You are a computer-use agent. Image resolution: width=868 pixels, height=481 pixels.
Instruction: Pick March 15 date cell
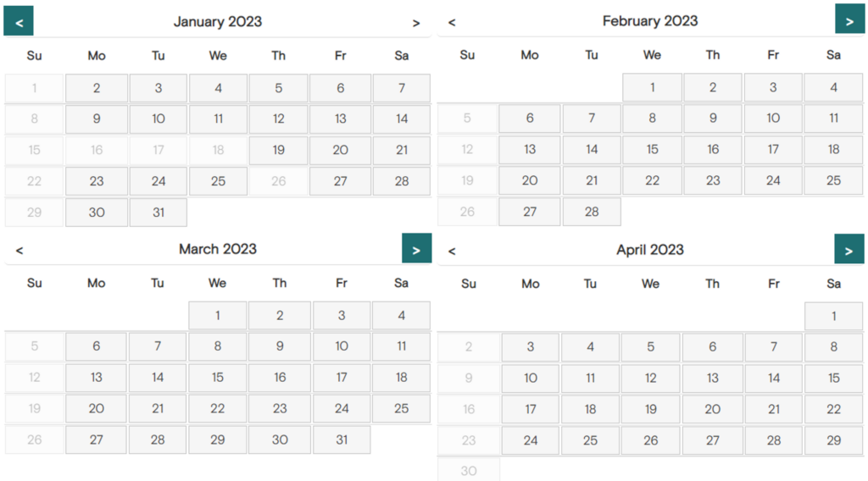[x=218, y=378]
